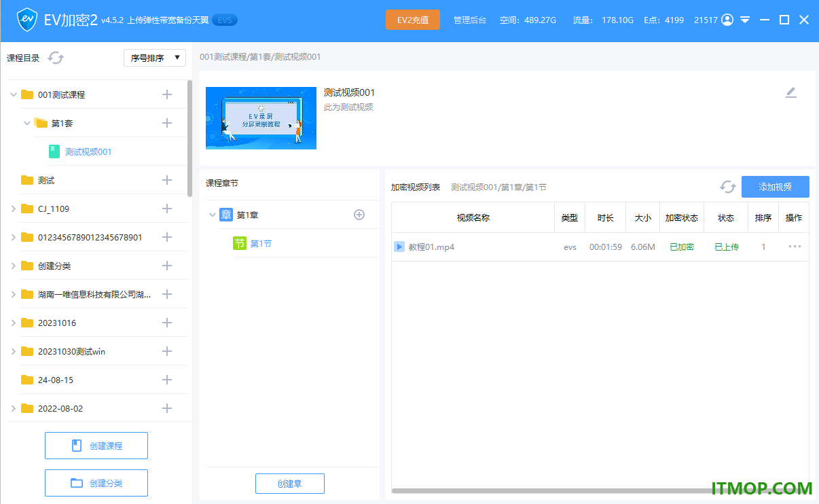The height and width of the screenshot is (504, 819).
Task: Click the plus icon beside CJ_1109
Action: pyautogui.click(x=167, y=209)
